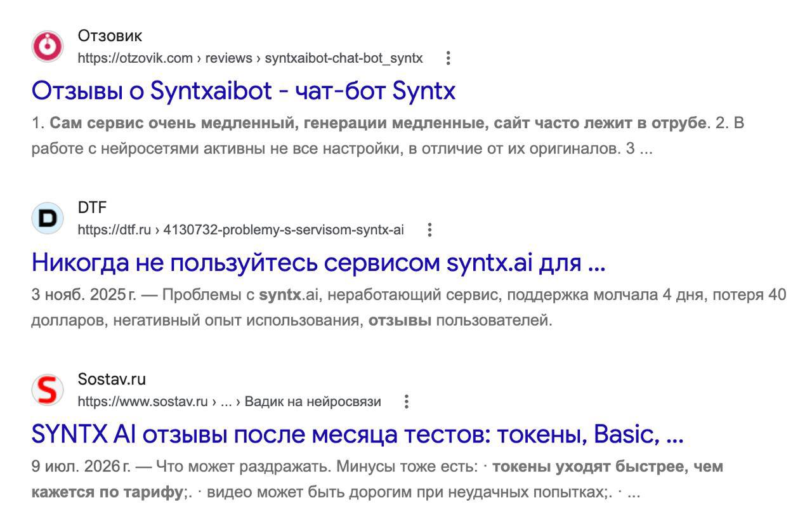Click the bold text "кажется по тарифу"

tap(107, 492)
